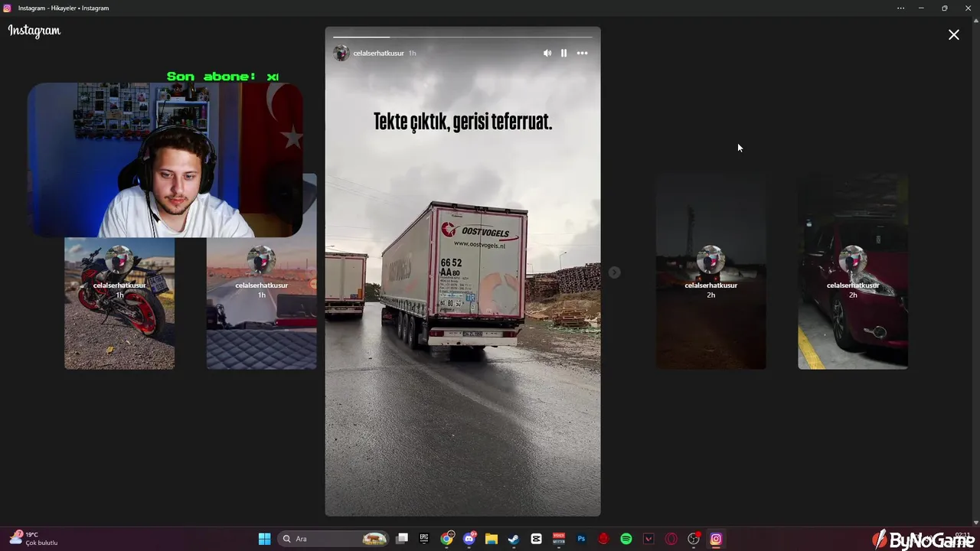Click the story author's avatar in the header
Screen dimensions: 980x551
pyautogui.click(x=341, y=53)
